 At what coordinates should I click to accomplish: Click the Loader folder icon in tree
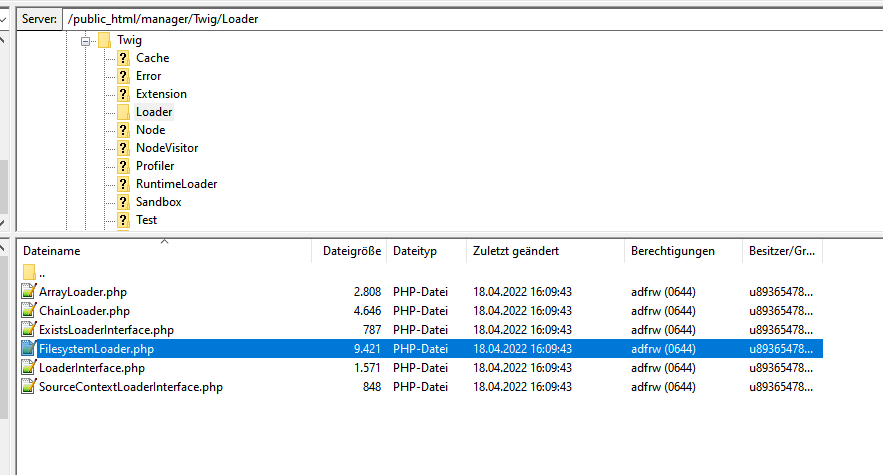[123, 112]
